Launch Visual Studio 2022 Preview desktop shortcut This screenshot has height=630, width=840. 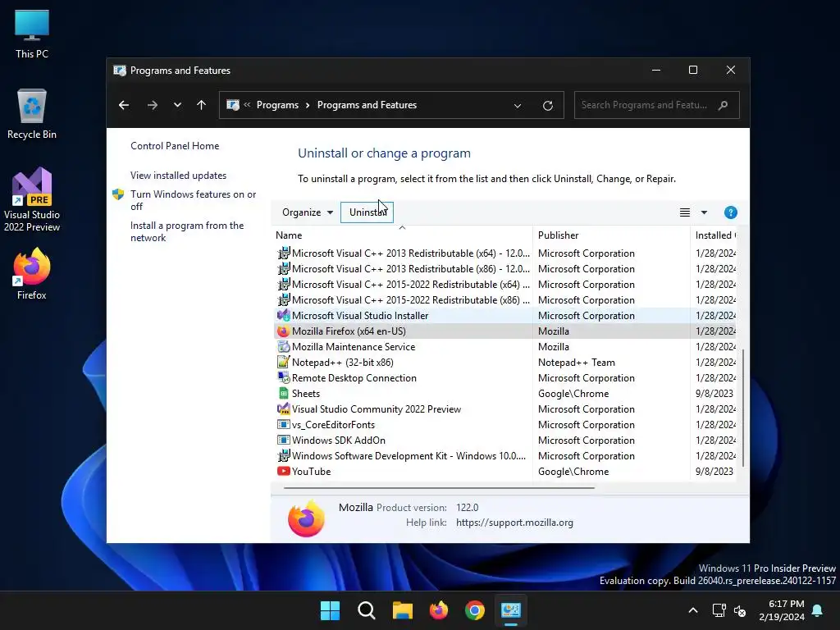pos(32,200)
